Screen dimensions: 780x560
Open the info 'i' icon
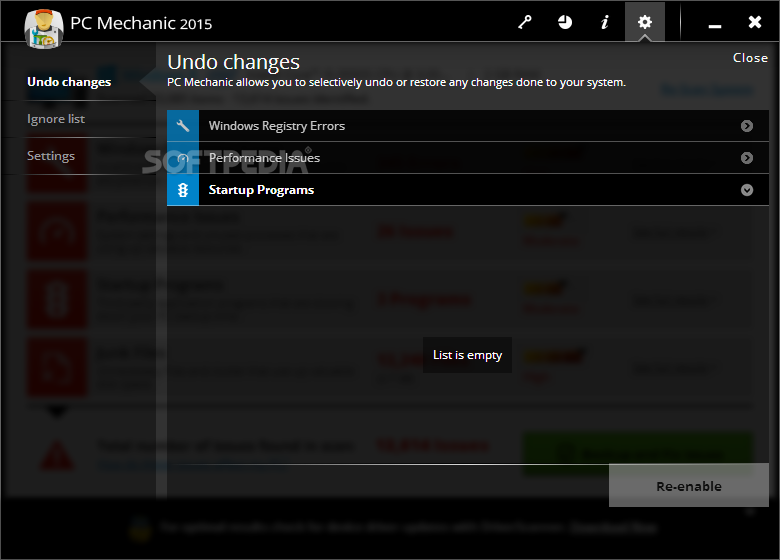[604, 22]
